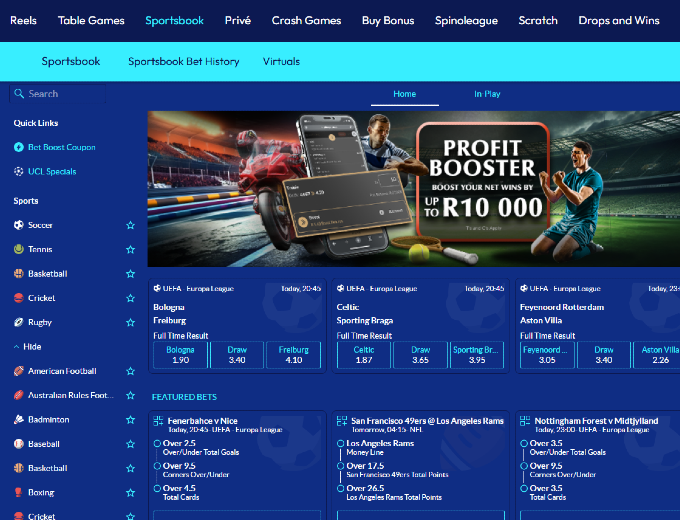The width and height of the screenshot is (680, 520).
Task: Open the Virtuals section
Action: click(x=281, y=62)
